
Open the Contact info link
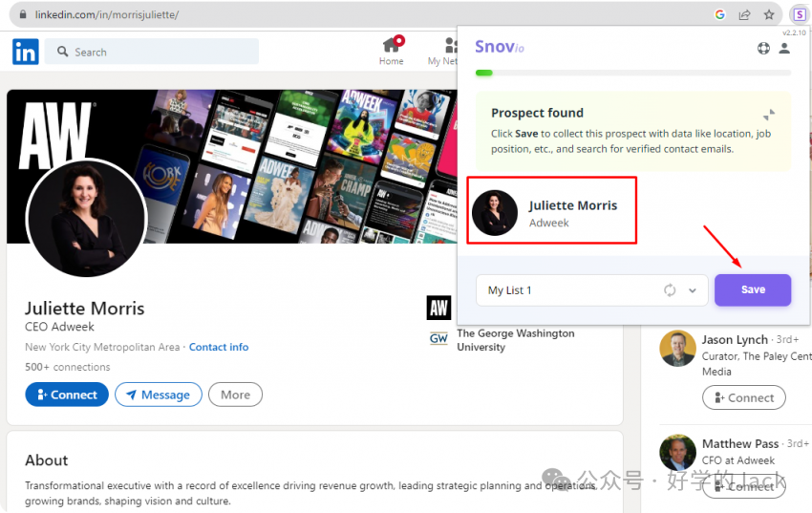[x=219, y=347]
